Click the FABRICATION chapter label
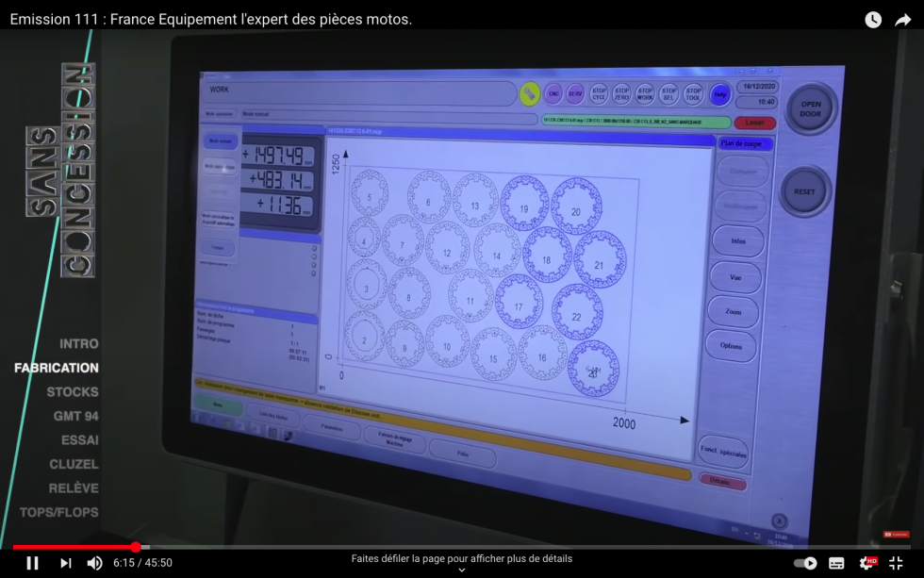 (57, 368)
